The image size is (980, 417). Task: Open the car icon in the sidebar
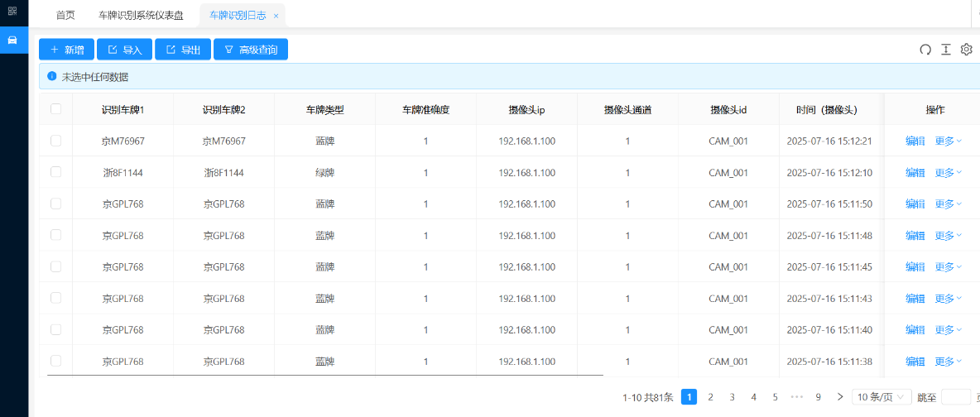pos(12,40)
